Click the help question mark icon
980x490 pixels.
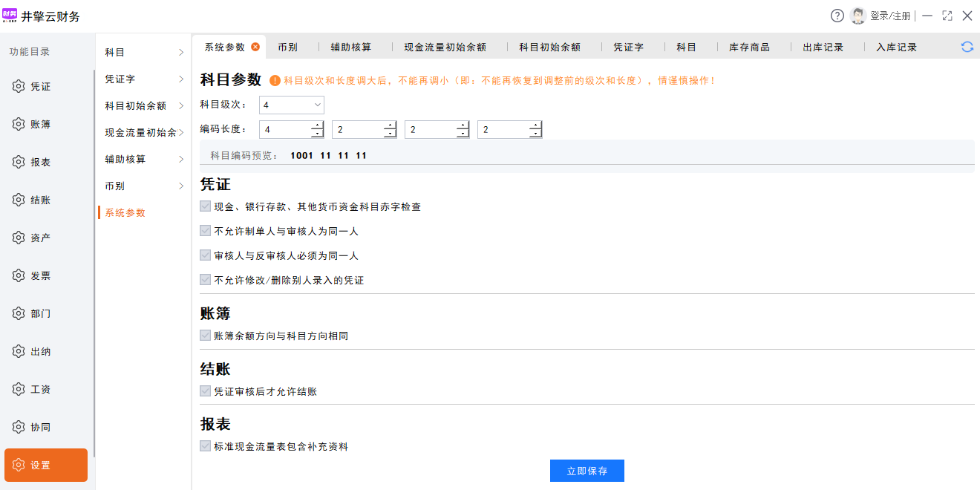point(837,16)
